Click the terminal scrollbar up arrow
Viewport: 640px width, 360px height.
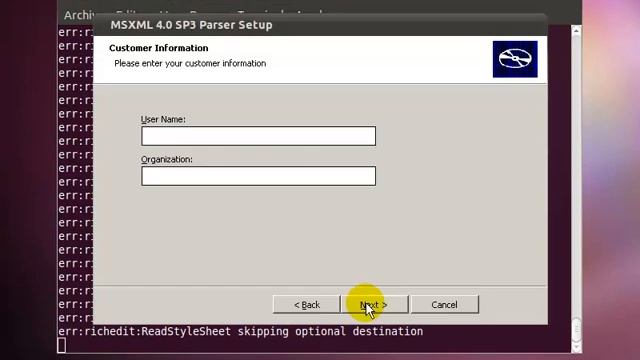click(x=576, y=31)
